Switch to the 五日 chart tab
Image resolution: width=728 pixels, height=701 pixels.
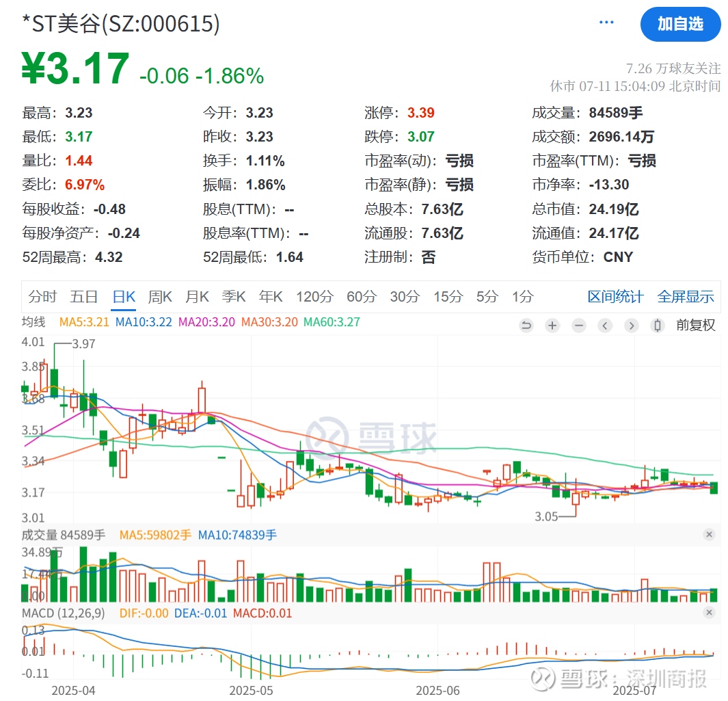84,296
